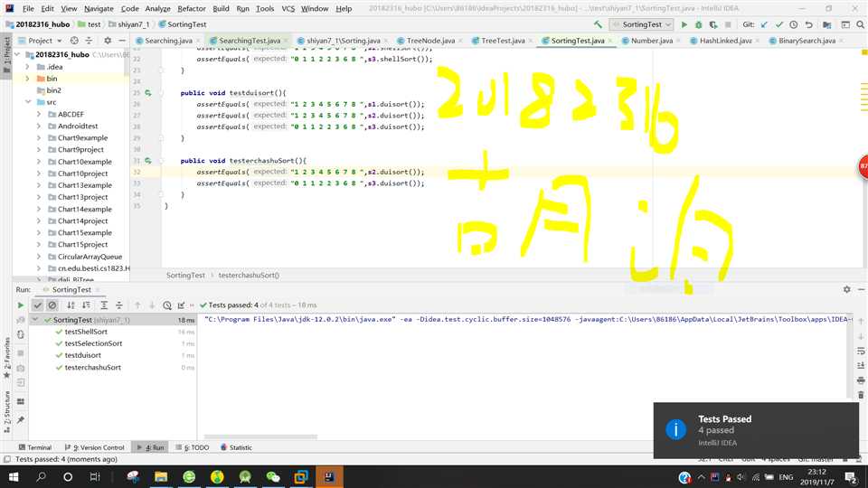The height and width of the screenshot is (488, 868).
Task: Switch to TreeNode.java tab
Action: point(429,41)
